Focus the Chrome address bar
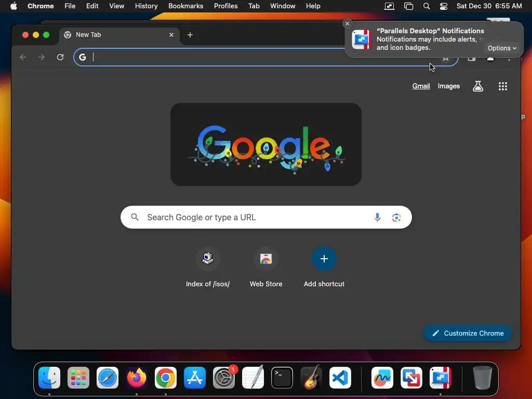532x399 pixels. pos(266,57)
